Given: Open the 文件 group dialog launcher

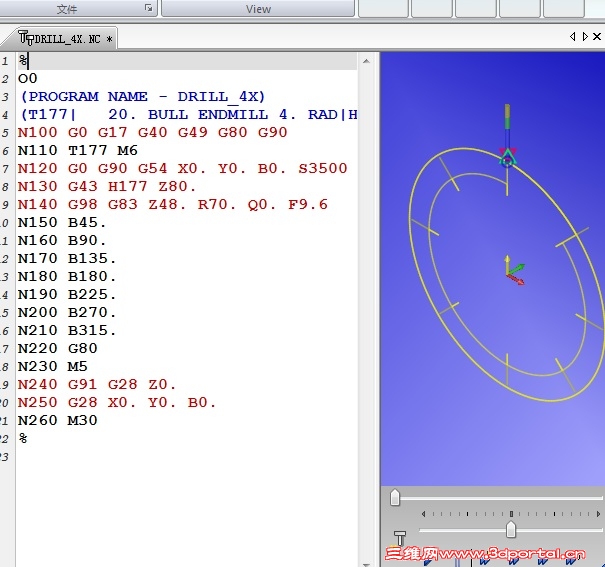Looking at the screenshot, I should click(149, 8).
